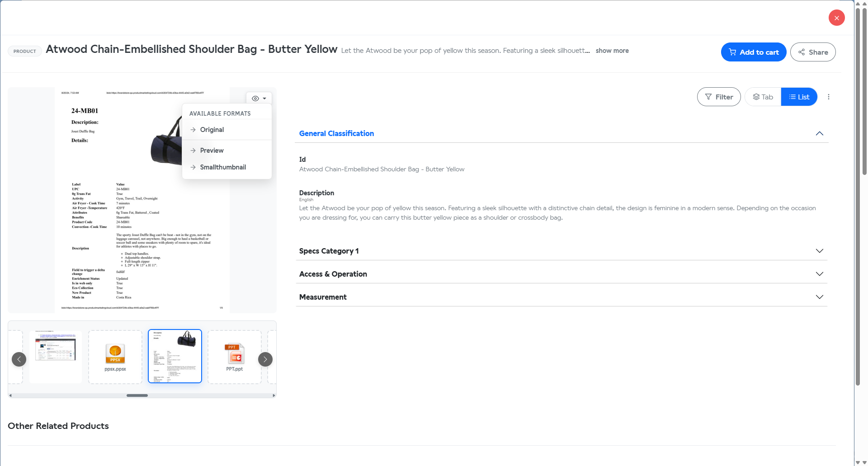The height and width of the screenshot is (466, 868).
Task: Open the three-dot more options menu
Action: pos(828,97)
